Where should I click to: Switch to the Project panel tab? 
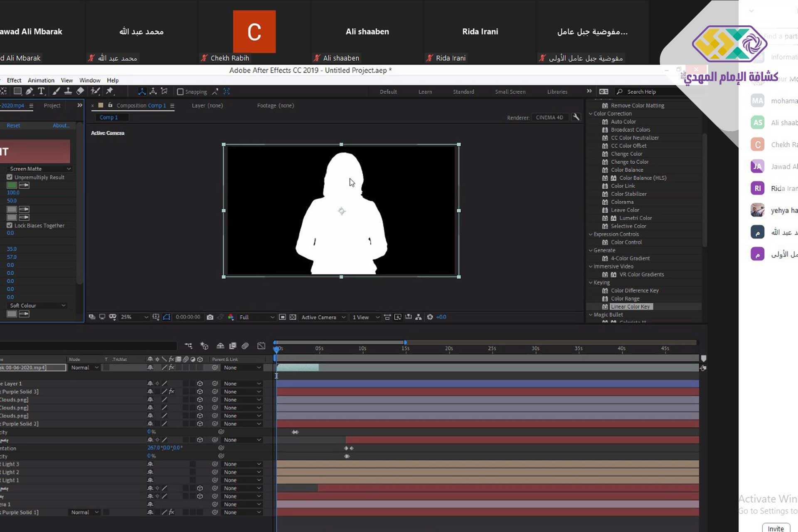(x=52, y=106)
